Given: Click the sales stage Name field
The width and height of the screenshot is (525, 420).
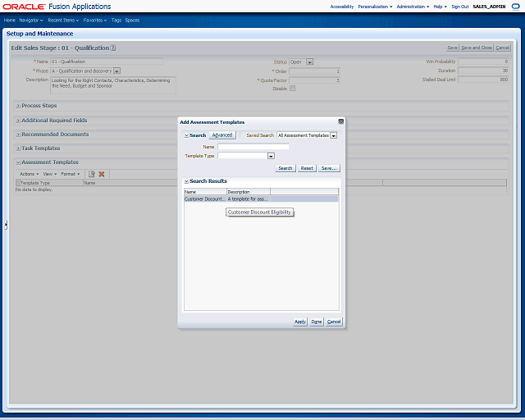Looking at the screenshot, I should click(x=107, y=62).
